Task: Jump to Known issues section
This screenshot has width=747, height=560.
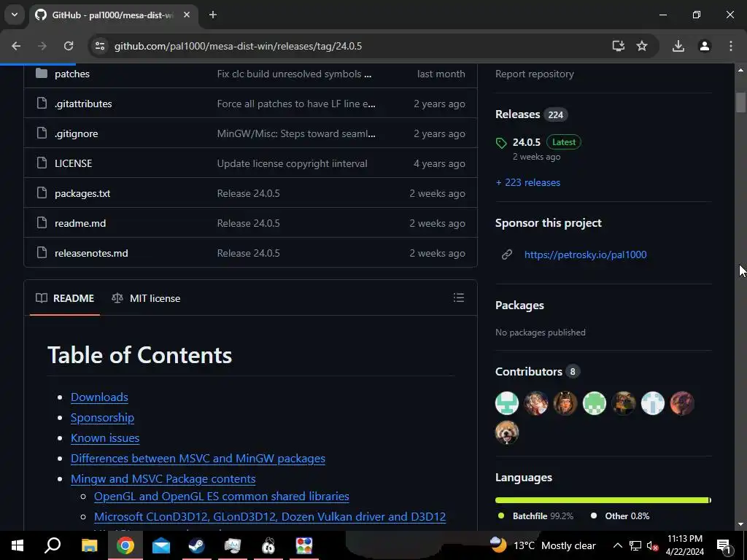Action: pos(105,438)
